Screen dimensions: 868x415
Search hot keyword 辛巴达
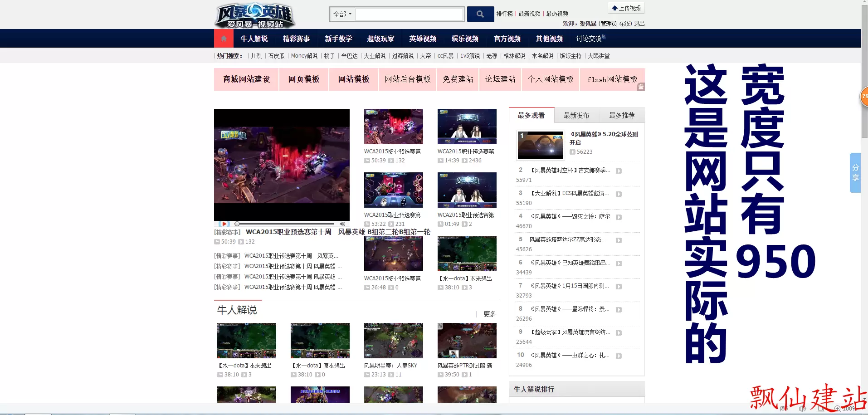(349, 56)
